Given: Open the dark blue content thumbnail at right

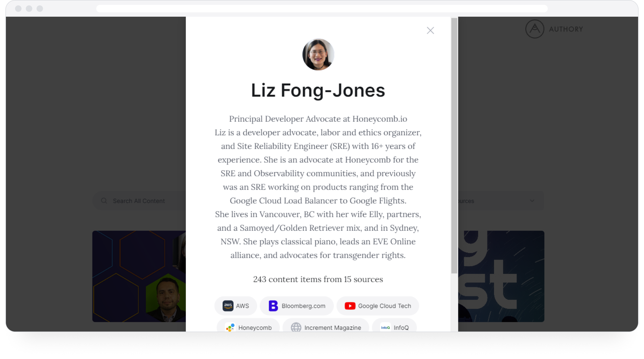Looking at the screenshot, I should pos(501,276).
